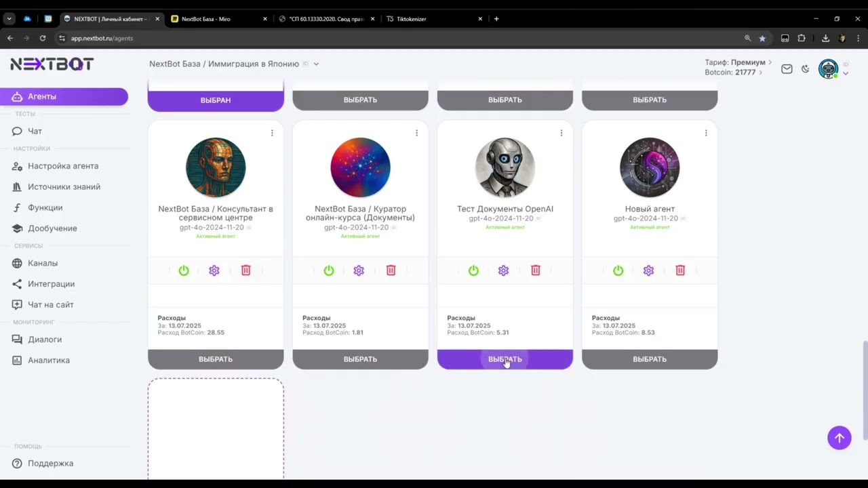Open settings gear for Тест Документы OpenAI agent

(503, 270)
